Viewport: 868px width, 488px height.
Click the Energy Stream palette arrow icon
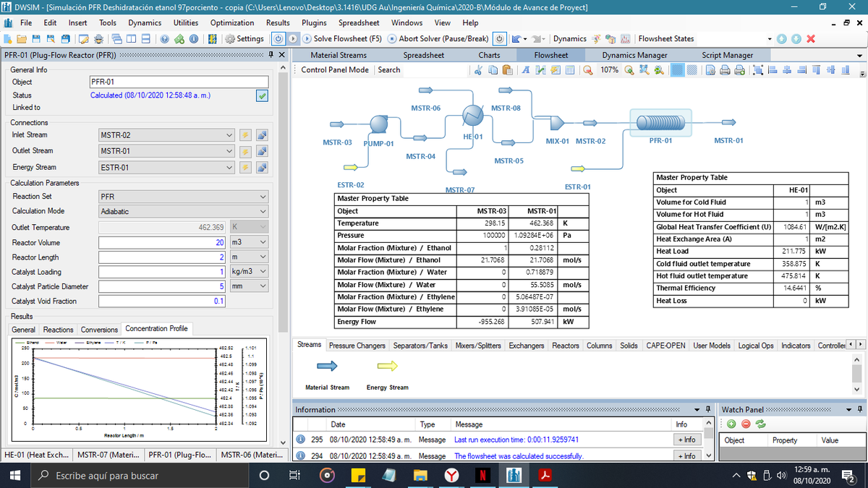pos(388,366)
